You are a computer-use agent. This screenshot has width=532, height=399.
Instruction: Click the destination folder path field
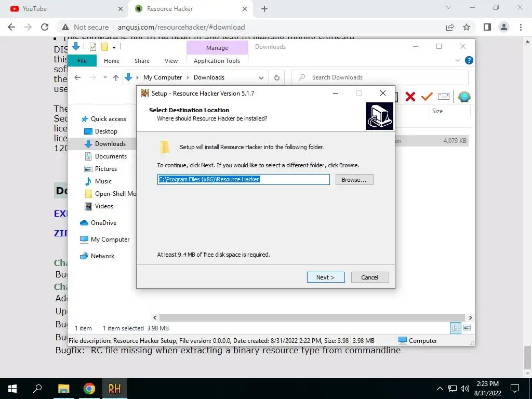243,179
